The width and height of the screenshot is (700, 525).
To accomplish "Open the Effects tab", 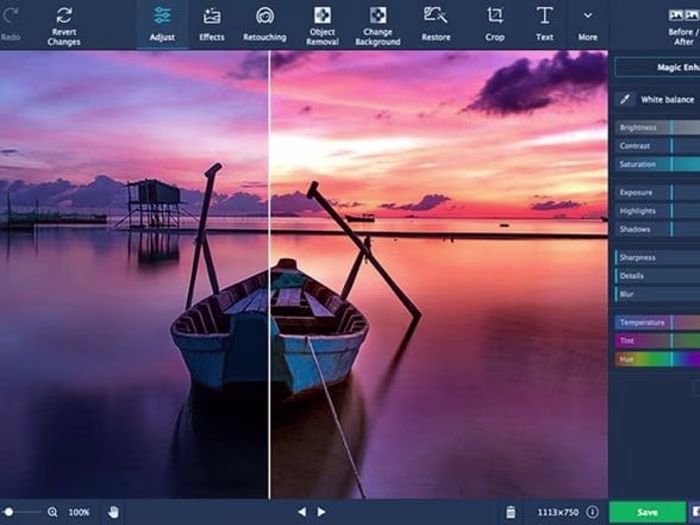I will point(212,24).
